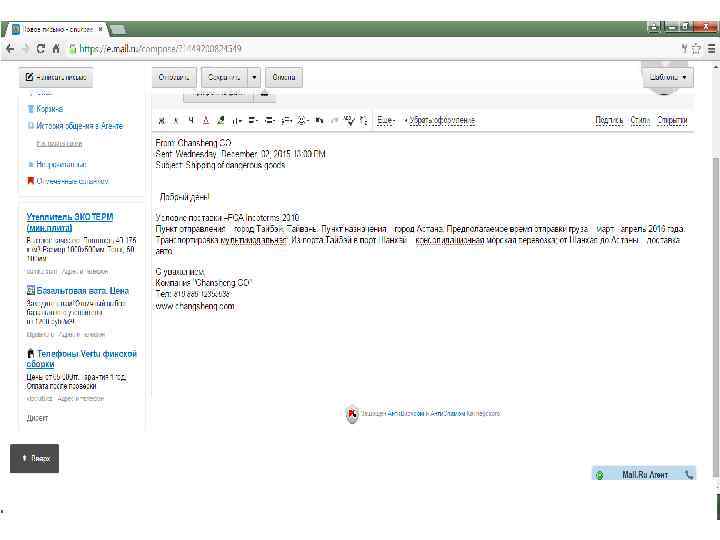Open the 'Корзина' trash folder

[50, 109]
